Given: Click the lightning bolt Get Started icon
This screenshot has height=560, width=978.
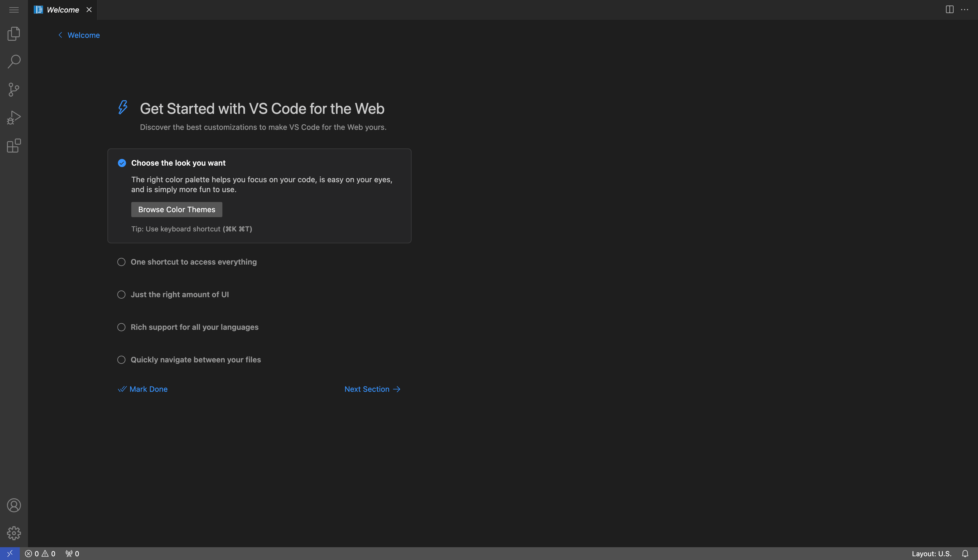Looking at the screenshot, I should pos(123,107).
